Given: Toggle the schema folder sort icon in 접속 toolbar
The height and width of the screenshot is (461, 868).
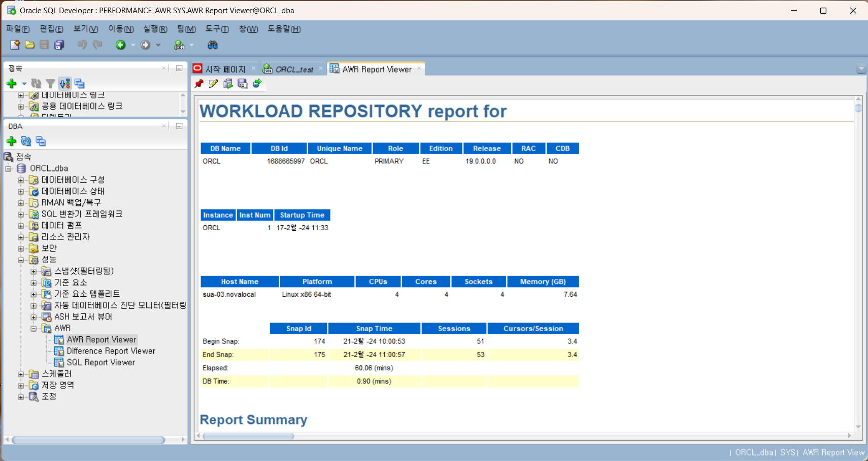Looking at the screenshot, I should (x=65, y=84).
